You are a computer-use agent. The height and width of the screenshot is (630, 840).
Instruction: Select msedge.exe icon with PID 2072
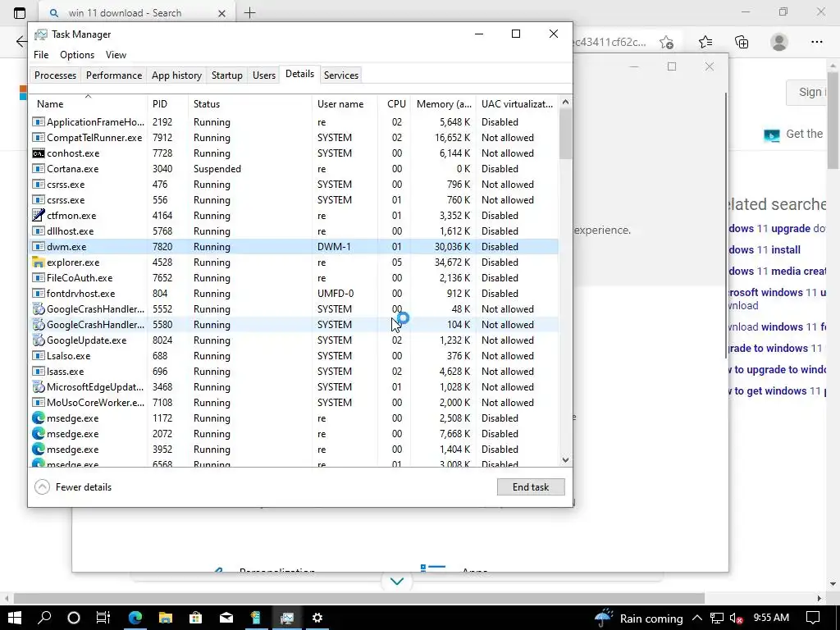[38, 433]
